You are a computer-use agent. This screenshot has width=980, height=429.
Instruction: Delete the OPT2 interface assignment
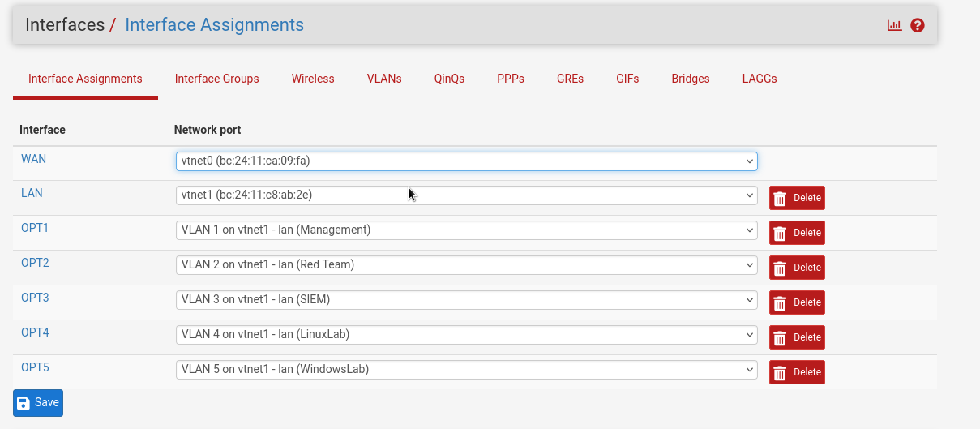[797, 268]
